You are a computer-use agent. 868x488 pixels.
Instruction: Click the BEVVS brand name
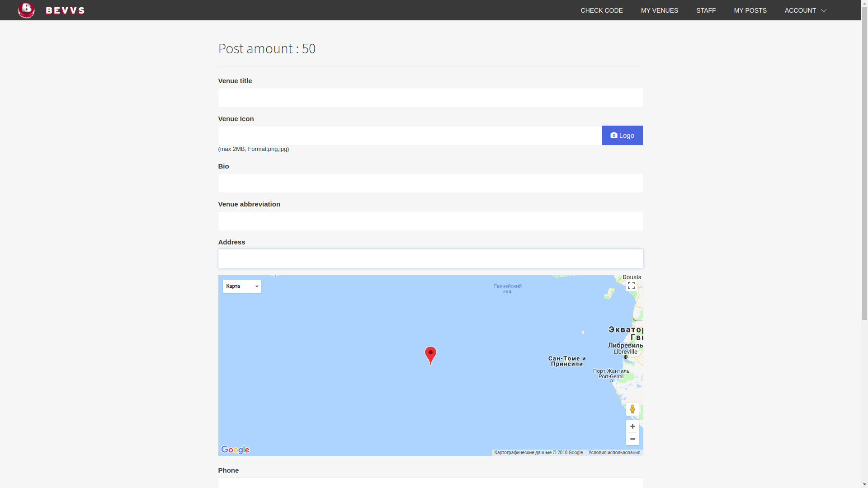[65, 10]
